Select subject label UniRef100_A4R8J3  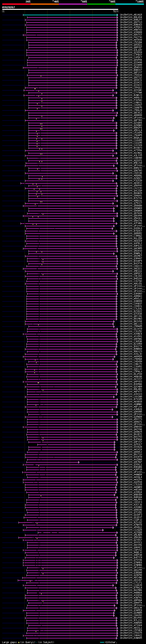pyautogui.click(x=131, y=98)
